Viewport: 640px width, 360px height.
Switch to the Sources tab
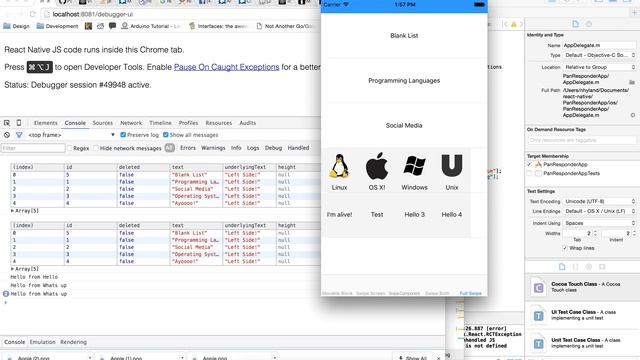click(102, 123)
